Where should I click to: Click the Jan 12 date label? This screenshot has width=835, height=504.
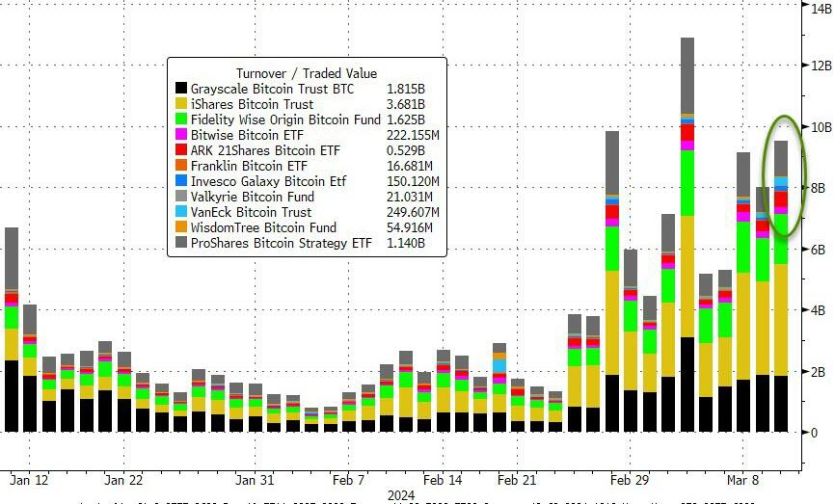tap(29, 480)
